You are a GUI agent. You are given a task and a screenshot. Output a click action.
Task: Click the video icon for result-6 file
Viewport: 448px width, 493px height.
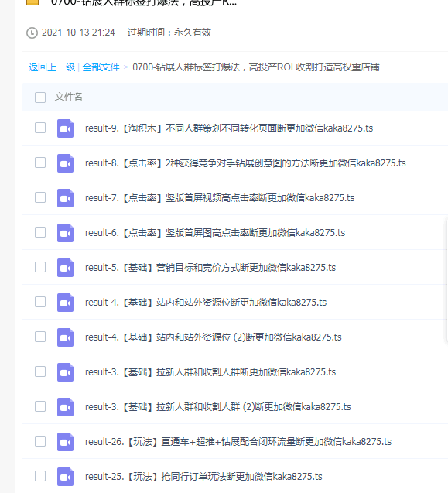66,233
